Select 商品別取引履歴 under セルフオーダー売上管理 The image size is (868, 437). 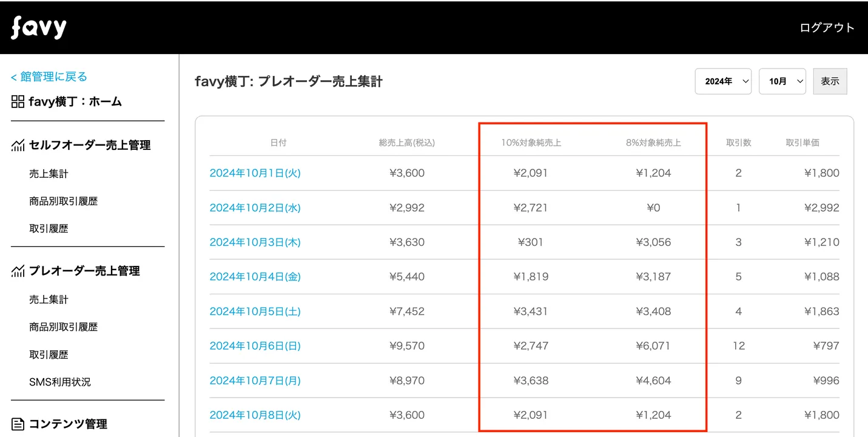[x=63, y=201]
